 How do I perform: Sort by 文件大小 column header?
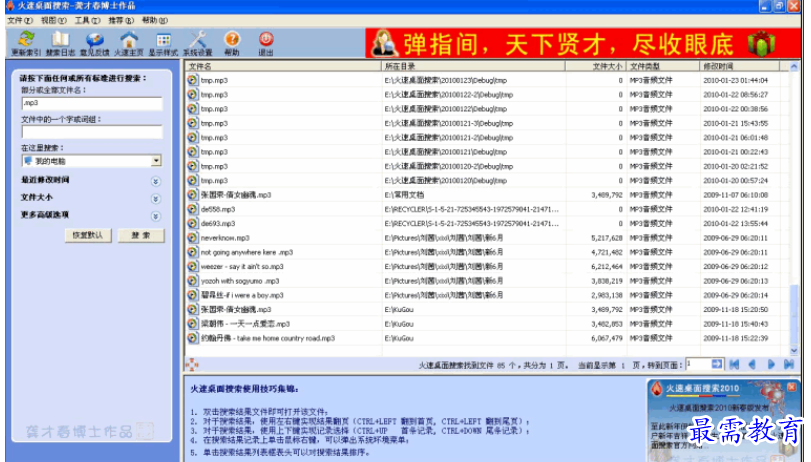596,66
